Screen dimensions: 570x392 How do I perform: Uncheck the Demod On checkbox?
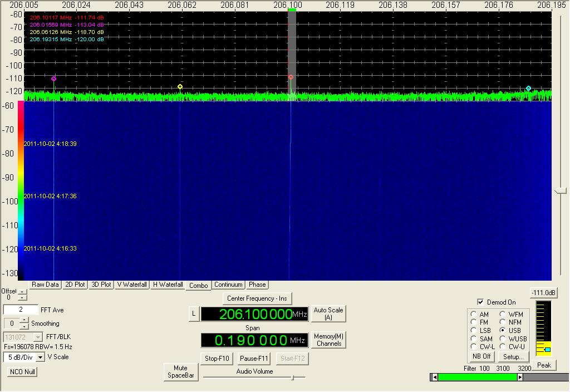point(480,302)
